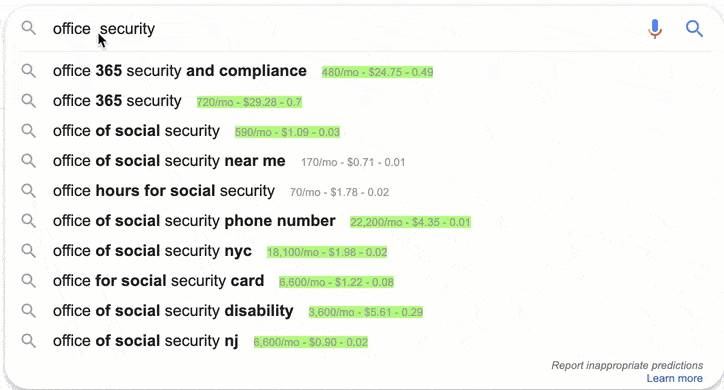
Task: Select suggestion 'office 365 security'
Action: click(117, 101)
